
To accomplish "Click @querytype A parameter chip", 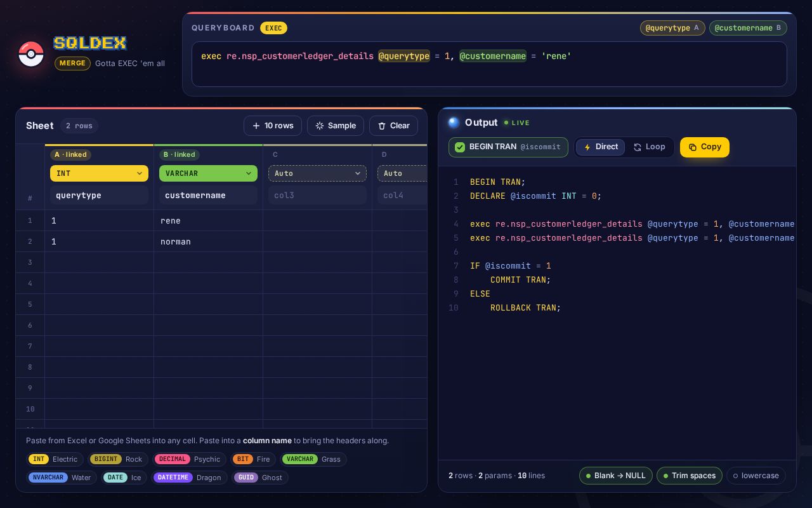I will click(x=672, y=28).
